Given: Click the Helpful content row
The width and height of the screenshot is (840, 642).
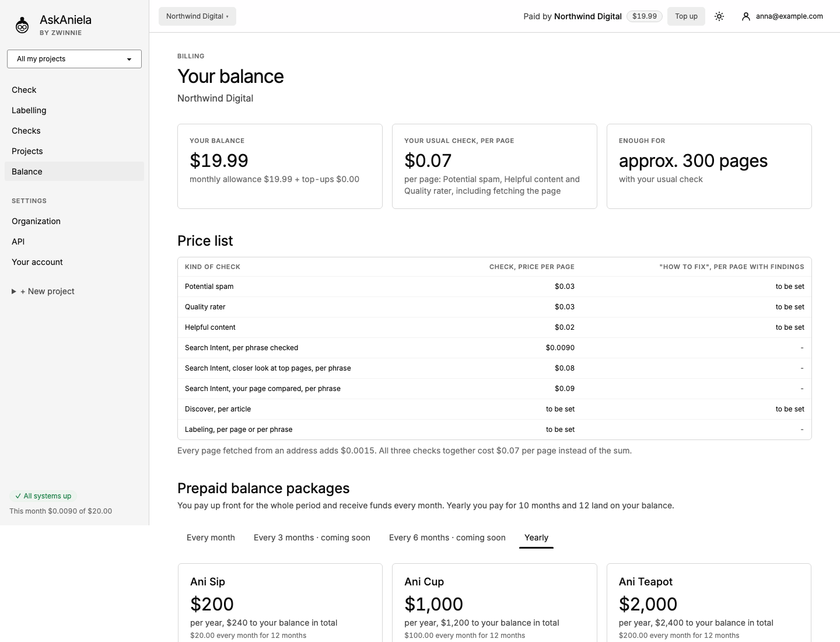Looking at the screenshot, I should coord(495,327).
